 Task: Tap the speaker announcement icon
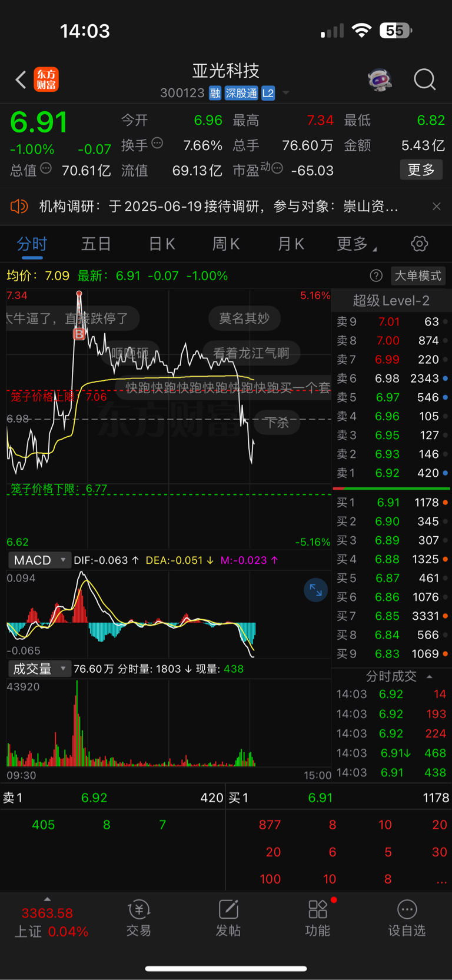point(19,206)
